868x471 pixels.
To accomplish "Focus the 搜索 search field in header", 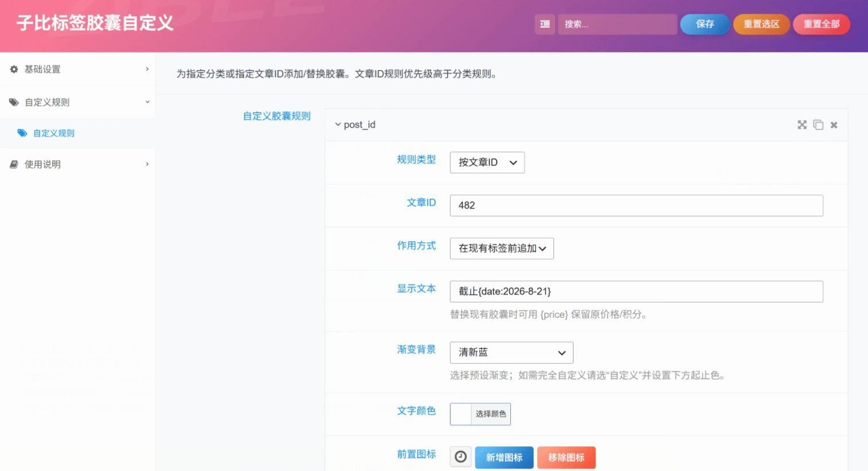I will (x=617, y=24).
